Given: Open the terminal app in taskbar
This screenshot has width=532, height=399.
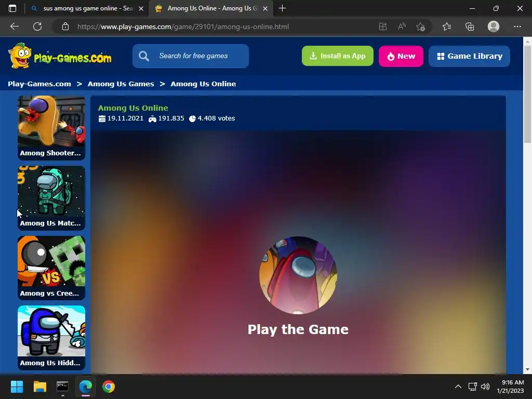Looking at the screenshot, I should point(62,387).
